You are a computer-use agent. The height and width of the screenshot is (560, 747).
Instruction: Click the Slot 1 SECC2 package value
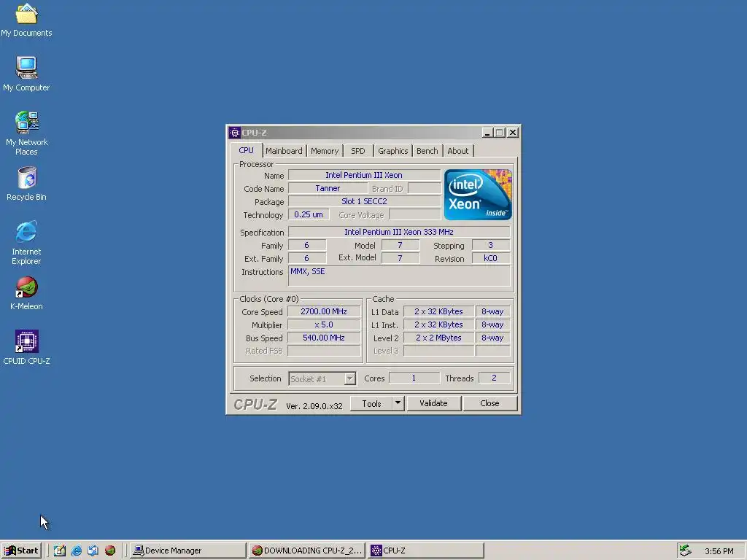click(x=365, y=201)
